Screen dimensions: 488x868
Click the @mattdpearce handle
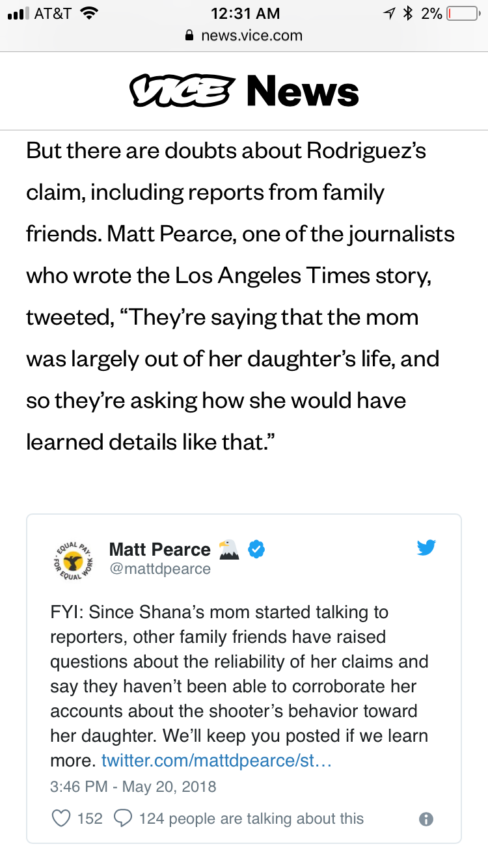tap(160, 569)
